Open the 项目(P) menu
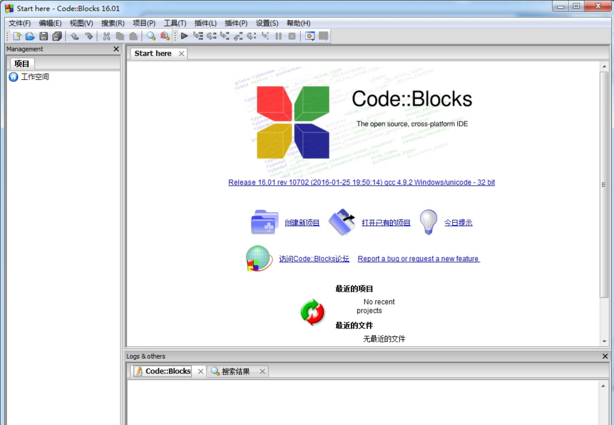The width and height of the screenshot is (614, 425). pos(144,23)
